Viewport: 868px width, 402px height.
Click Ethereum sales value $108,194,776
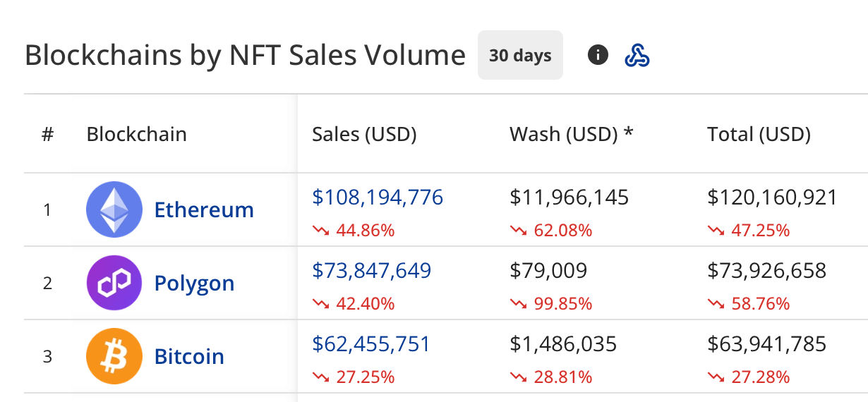[x=378, y=197]
